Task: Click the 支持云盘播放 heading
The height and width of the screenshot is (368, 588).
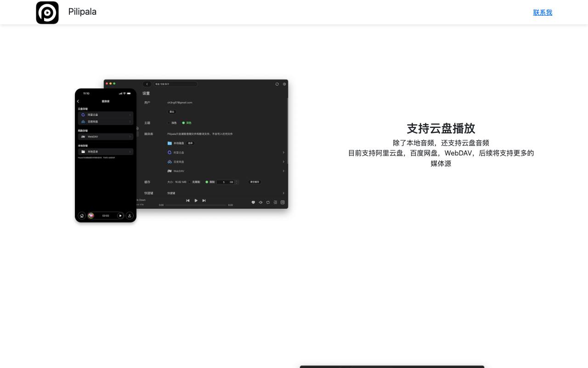Action: 441,128
